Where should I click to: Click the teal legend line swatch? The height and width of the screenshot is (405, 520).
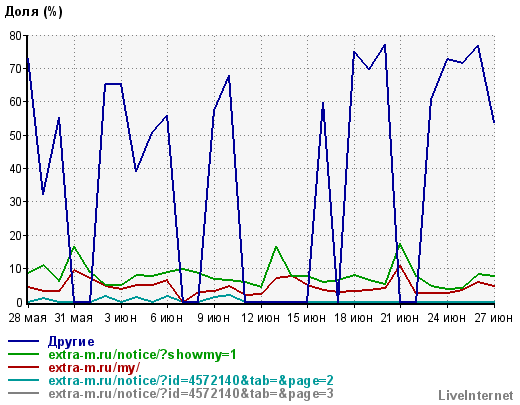23,380
